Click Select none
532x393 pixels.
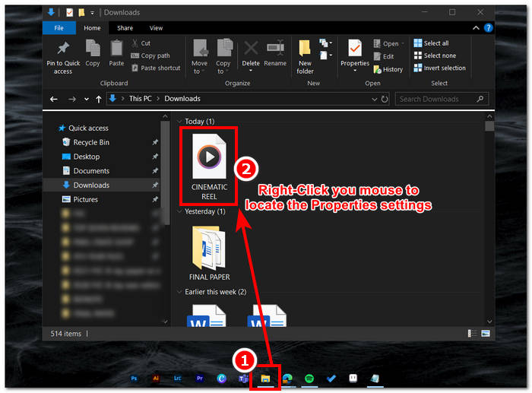pos(435,55)
